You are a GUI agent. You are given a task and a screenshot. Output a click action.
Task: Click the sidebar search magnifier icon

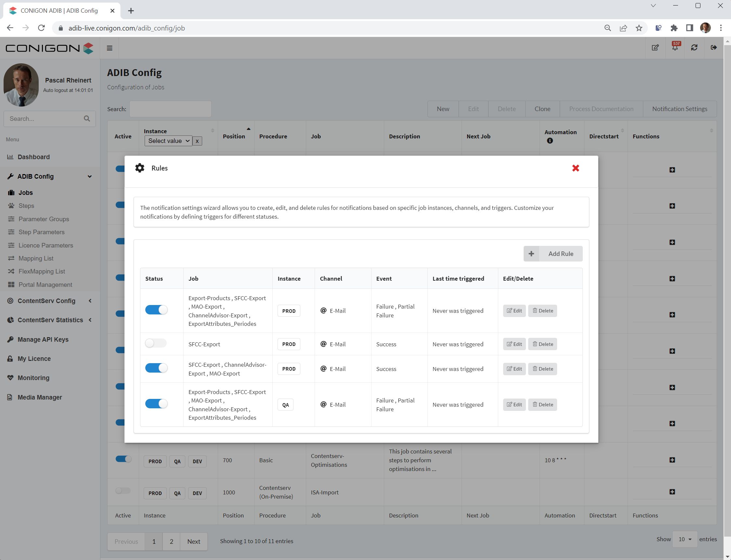[87, 119]
